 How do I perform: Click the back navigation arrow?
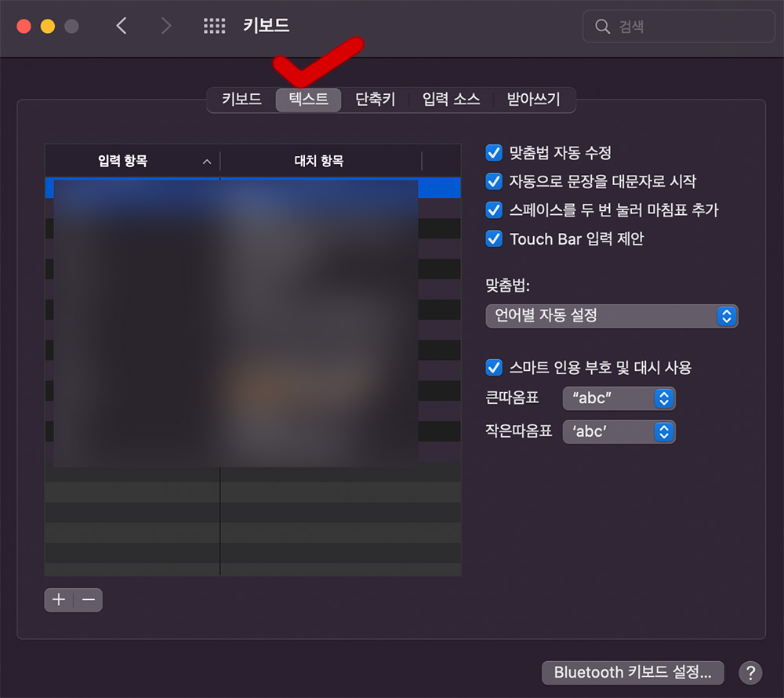tap(122, 25)
